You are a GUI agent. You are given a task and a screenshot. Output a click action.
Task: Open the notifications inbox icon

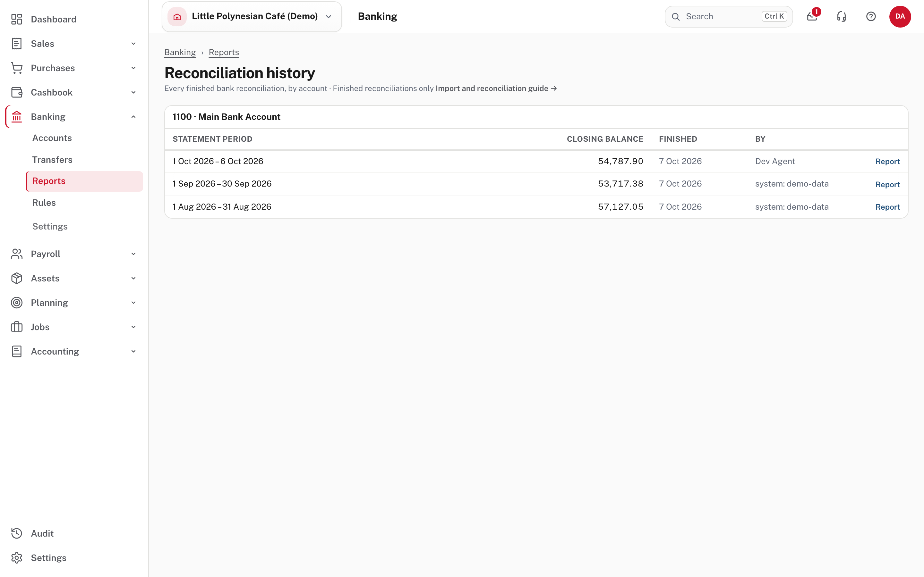tap(812, 16)
